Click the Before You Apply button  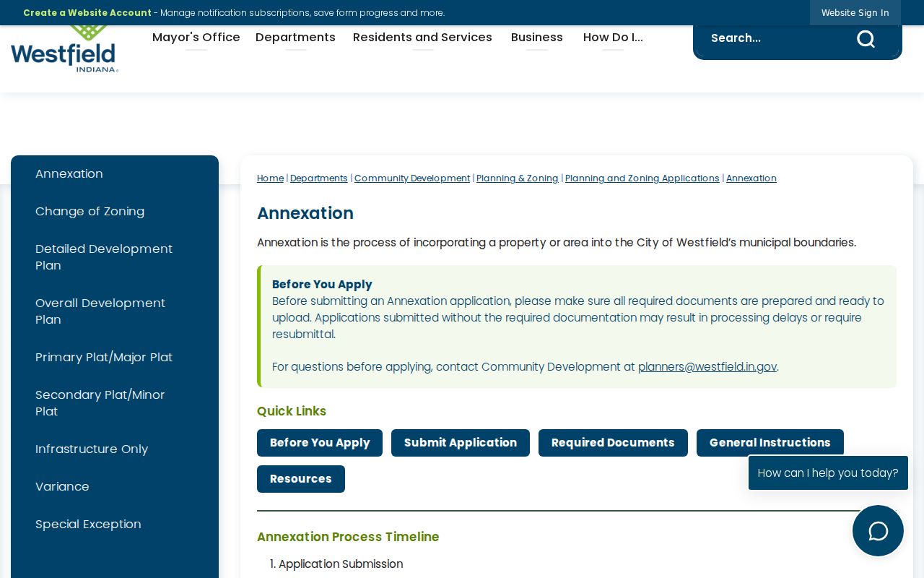pyautogui.click(x=320, y=443)
